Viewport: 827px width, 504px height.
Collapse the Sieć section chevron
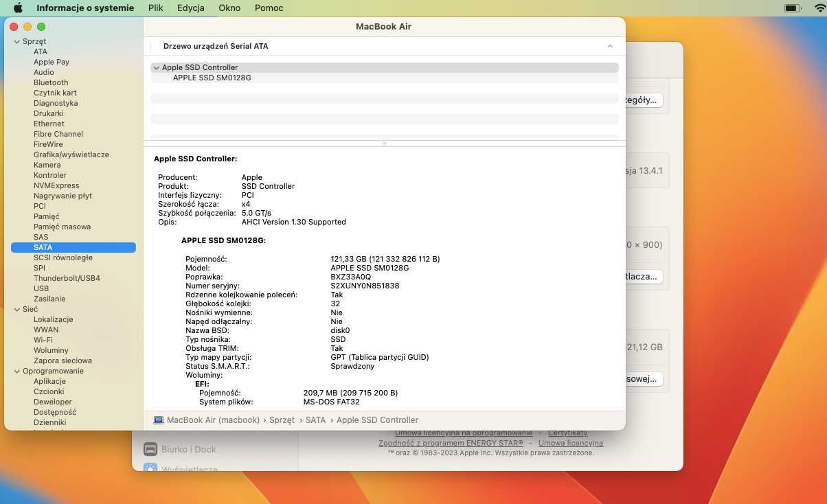pyautogui.click(x=16, y=309)
